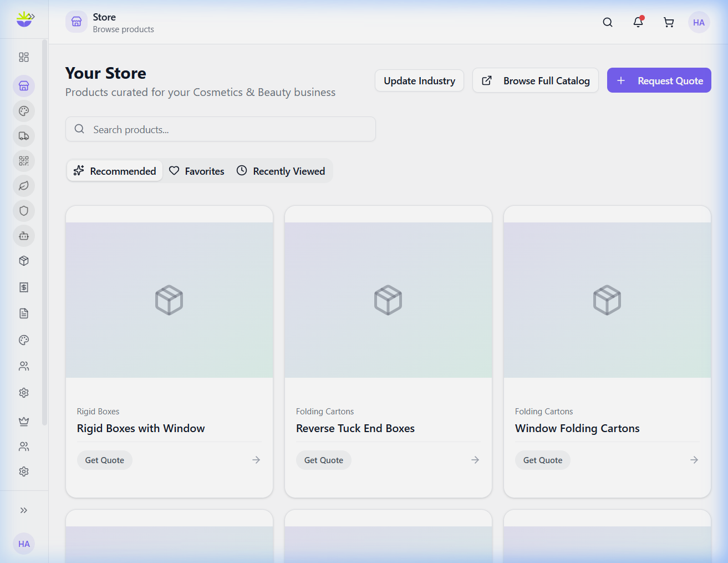Get Quote for Rigid Boxes with Window
The height and width of the screenshot is (563, 728).
click(x=105, y=460)
